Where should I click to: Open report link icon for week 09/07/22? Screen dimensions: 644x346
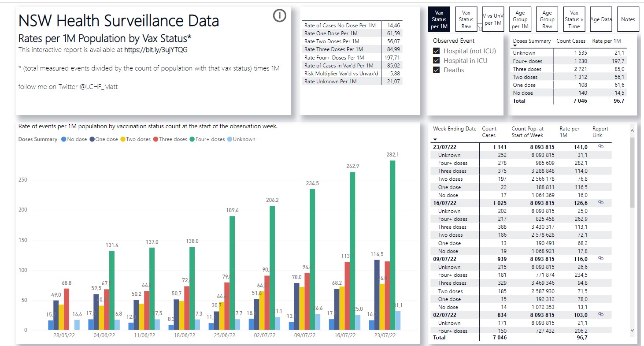(x=600, y=259)
